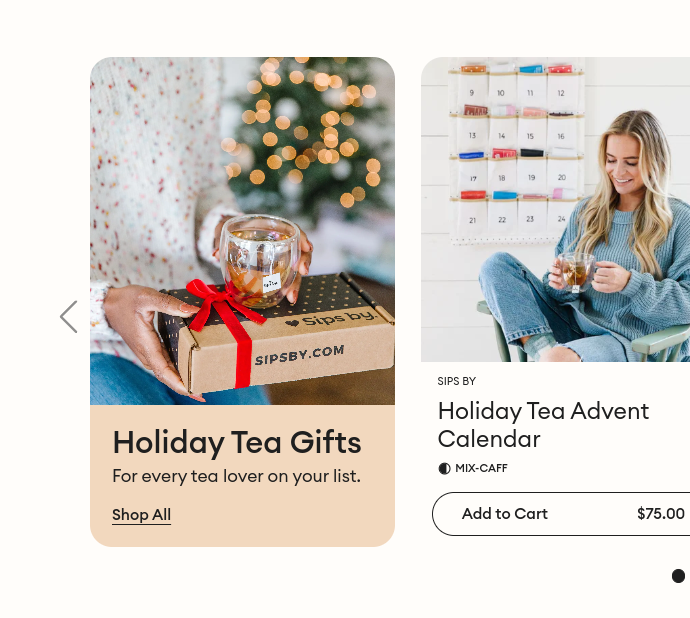This screenshot has width=690, height=618.
Task: Go to previous slide with left chevron
Action: click(x=69, y=317)
